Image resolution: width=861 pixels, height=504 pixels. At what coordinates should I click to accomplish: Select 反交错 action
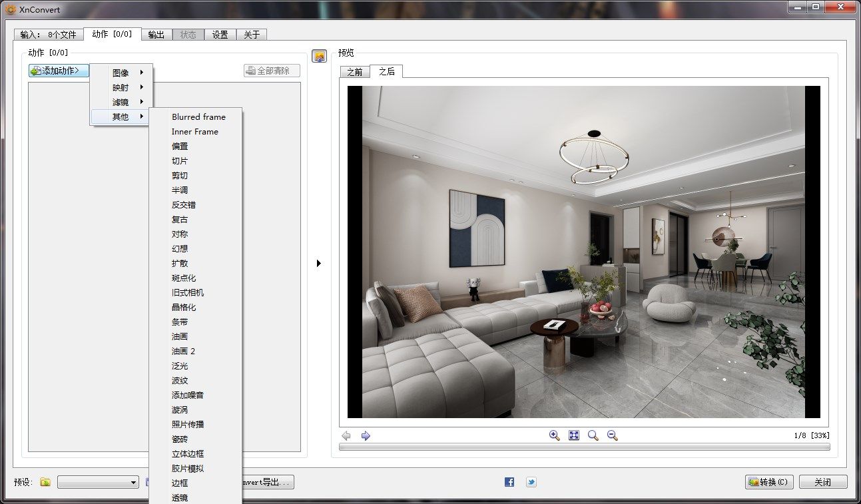coord(184,204)
